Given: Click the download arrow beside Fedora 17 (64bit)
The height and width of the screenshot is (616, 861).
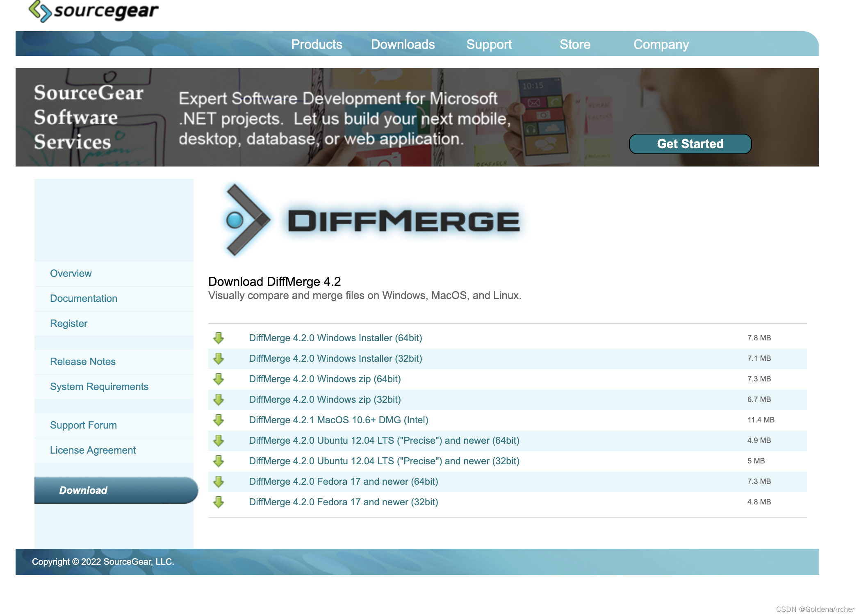Looking at the screenshot, I should point(219,481).
